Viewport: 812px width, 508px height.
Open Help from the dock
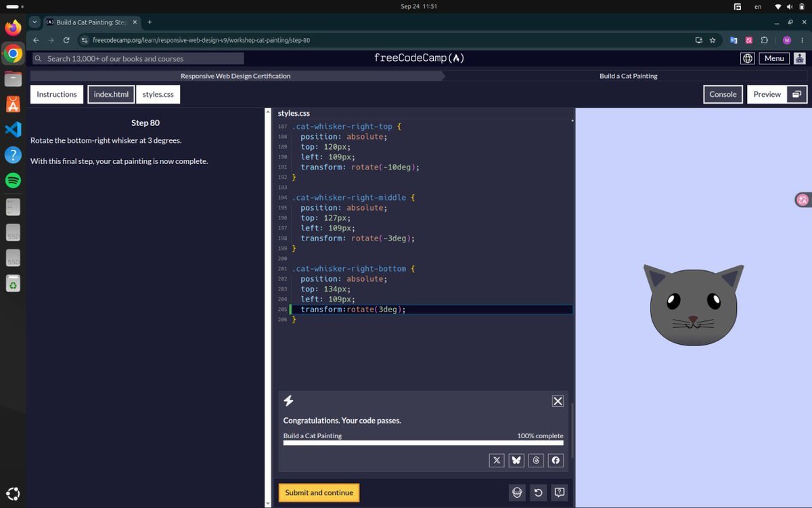13,154
